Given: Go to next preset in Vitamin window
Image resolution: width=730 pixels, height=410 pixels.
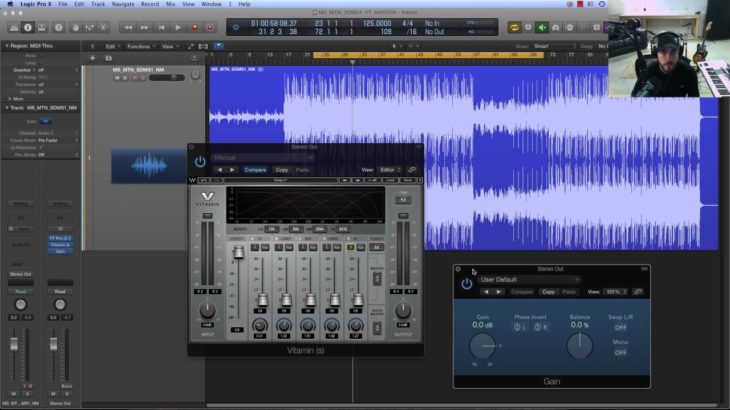Looking at the screenshot, I should 232,170.
